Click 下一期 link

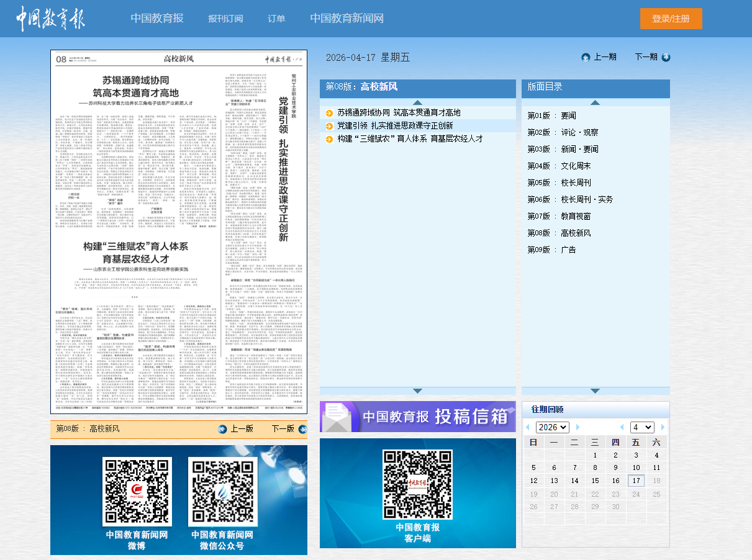pos(646,57)
